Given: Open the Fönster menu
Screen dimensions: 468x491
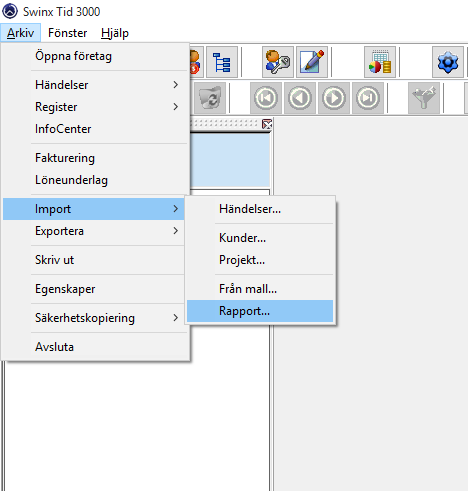Looking at the screenshot, I should (68, 33).
